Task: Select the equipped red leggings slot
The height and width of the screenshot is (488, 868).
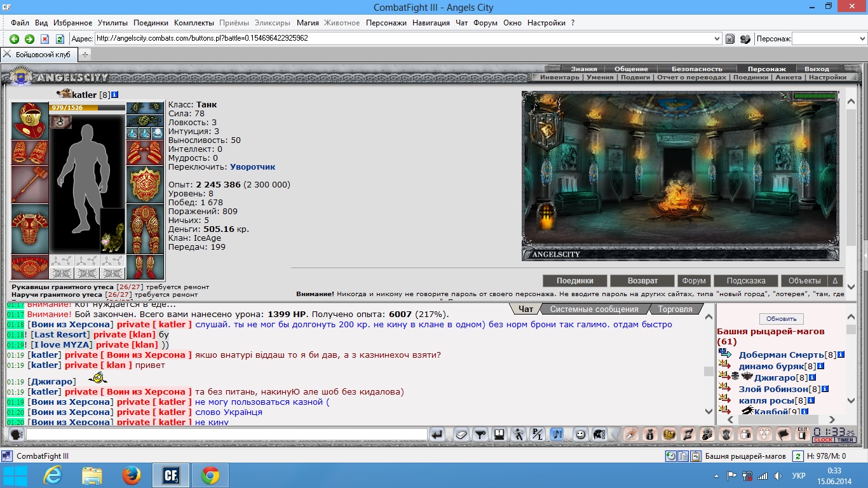Action: pyautogui.click(x=146, y=229)
